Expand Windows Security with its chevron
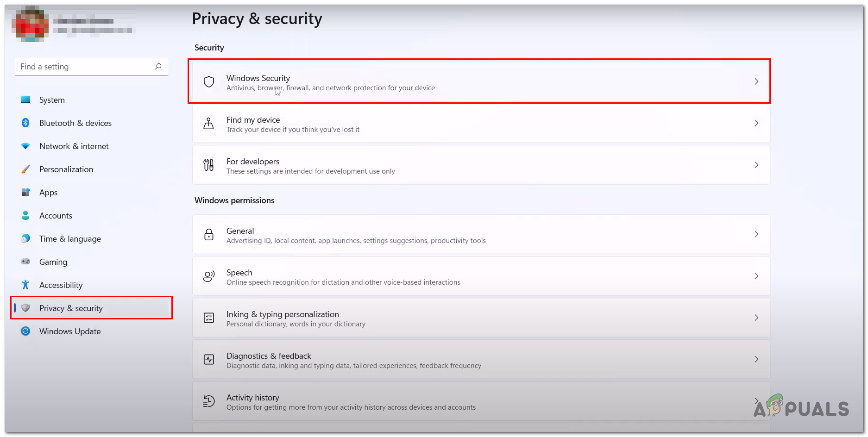Viewport: 868px width, 437px height. [756, 82]
